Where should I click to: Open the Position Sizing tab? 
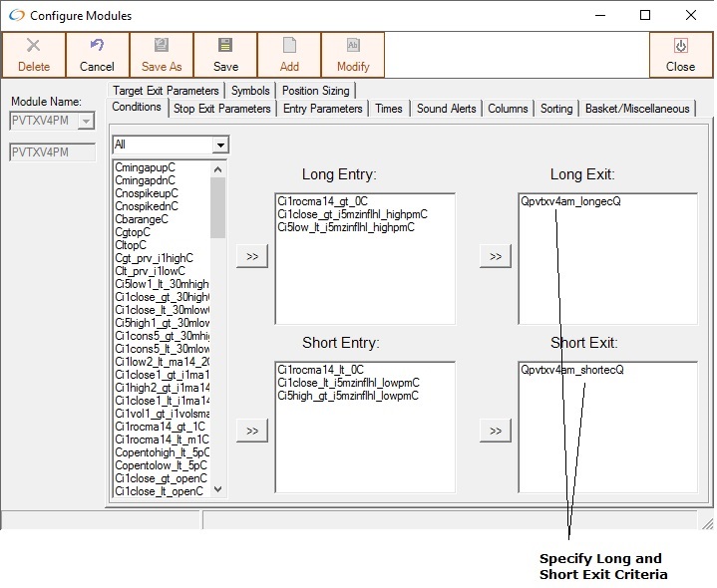pyautogui.click(x=315, y=91)
